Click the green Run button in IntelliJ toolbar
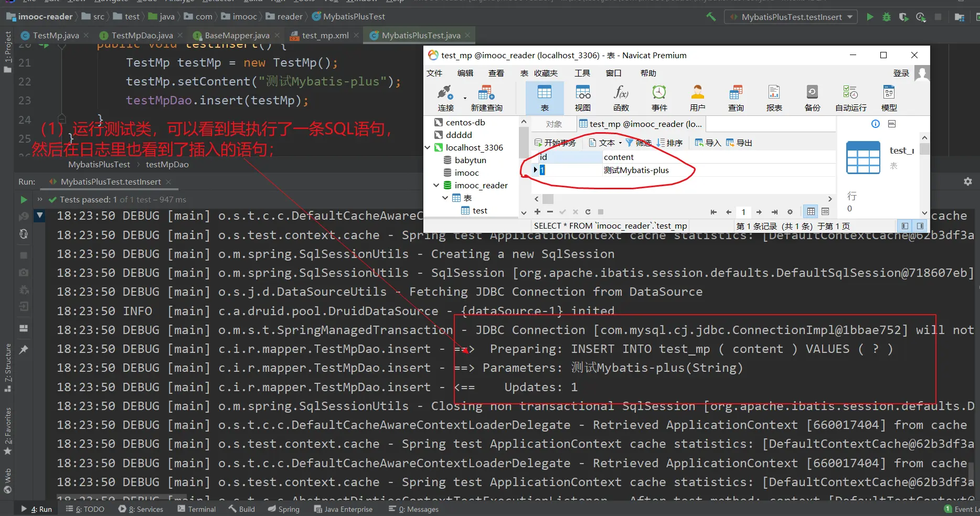 coord(870,17)
